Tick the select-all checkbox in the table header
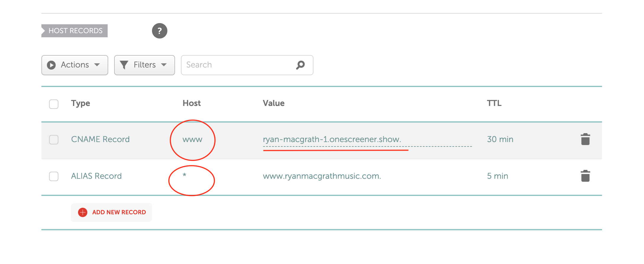 [x=54, y=104]
